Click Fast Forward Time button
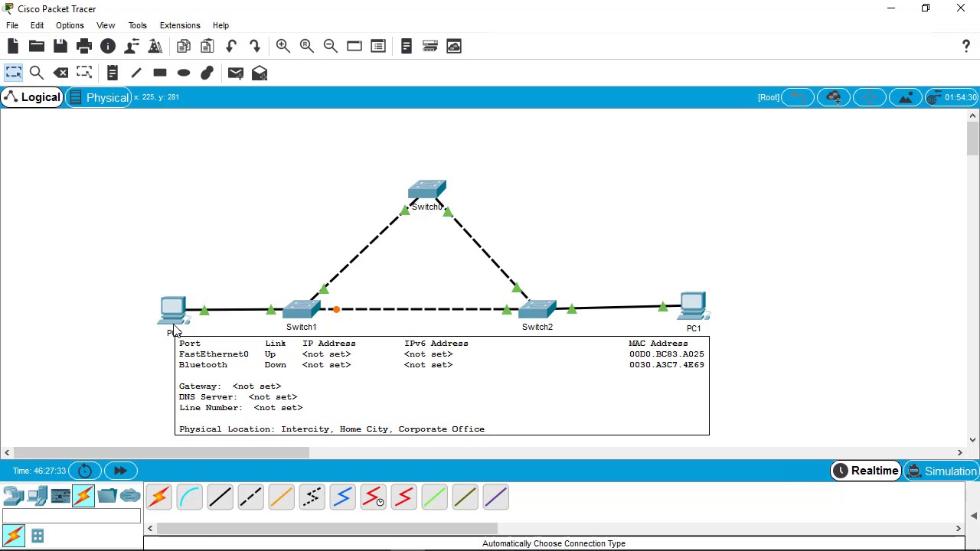Viewport: 980px width, 551px height. click(x=120, y=471)
